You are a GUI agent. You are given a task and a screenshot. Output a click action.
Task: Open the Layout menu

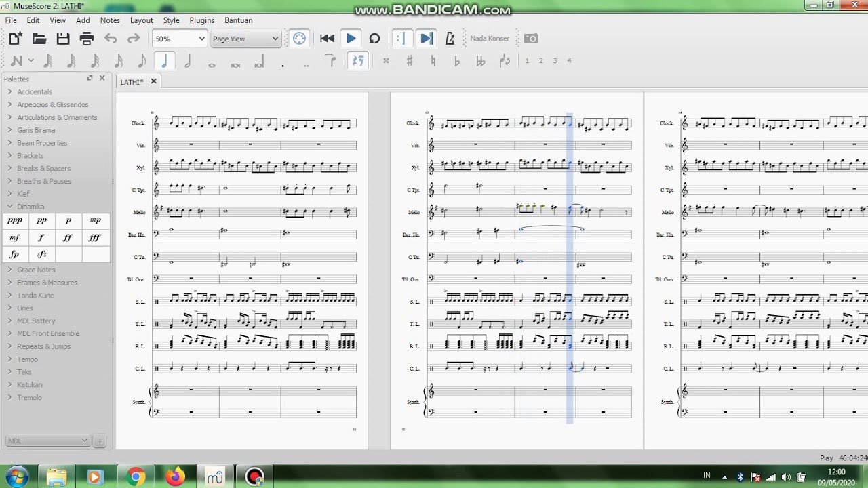pyautogui.click(x=141, y=20)
